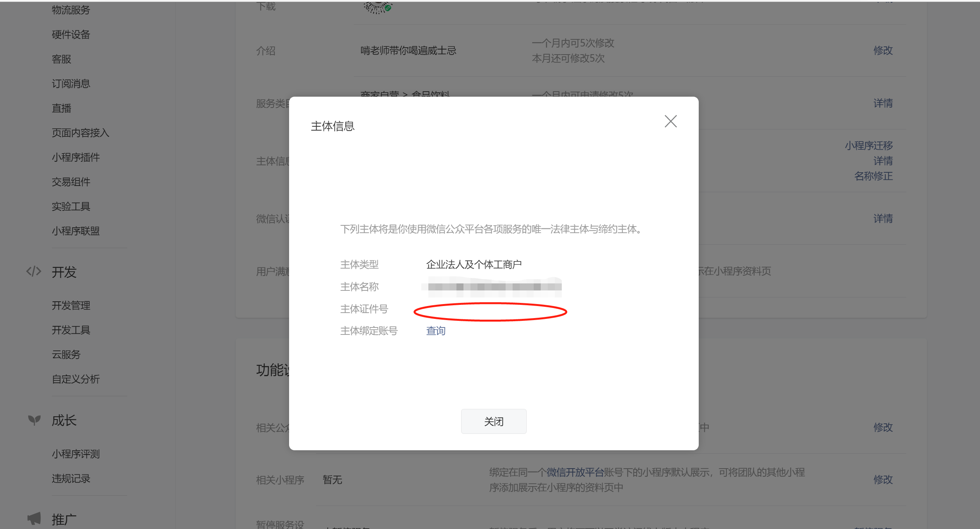Open 微信开放平台 hyperlink
The image size is (980, 529).
(575, 472)
